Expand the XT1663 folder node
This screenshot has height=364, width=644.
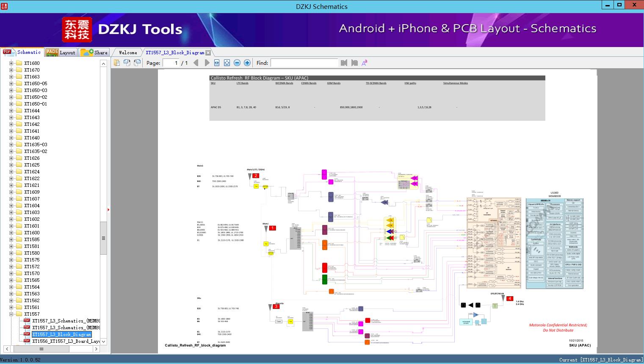[x=11, y=77]
